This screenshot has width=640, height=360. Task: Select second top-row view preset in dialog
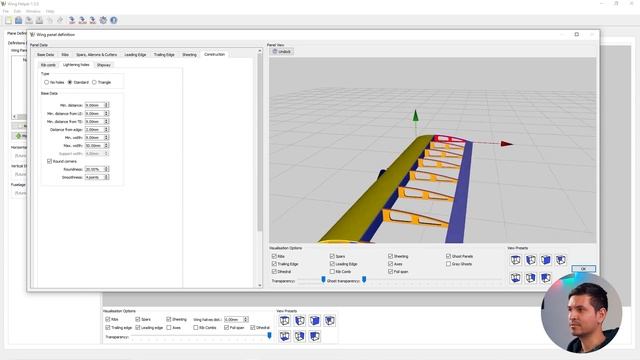pyautogui.click(x=531, y=260)
